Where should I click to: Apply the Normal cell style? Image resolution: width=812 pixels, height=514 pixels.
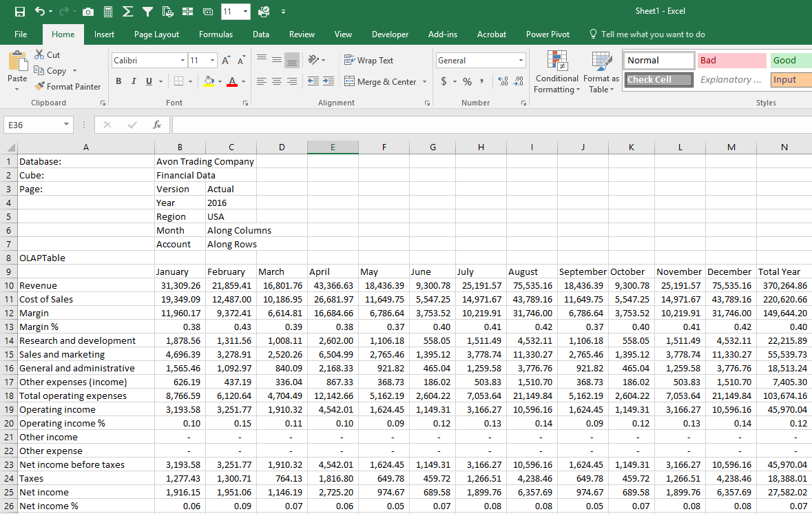(658, 61)
